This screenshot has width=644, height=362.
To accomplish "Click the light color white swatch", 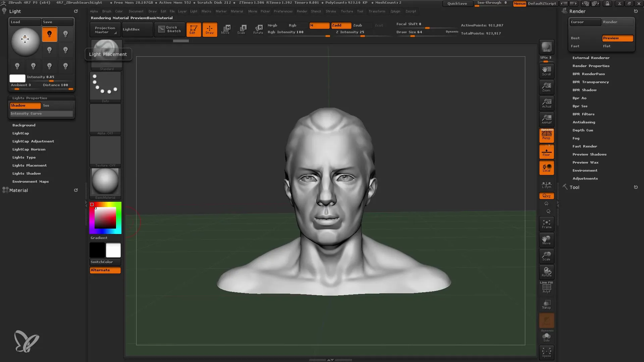I will click(17, 78).
